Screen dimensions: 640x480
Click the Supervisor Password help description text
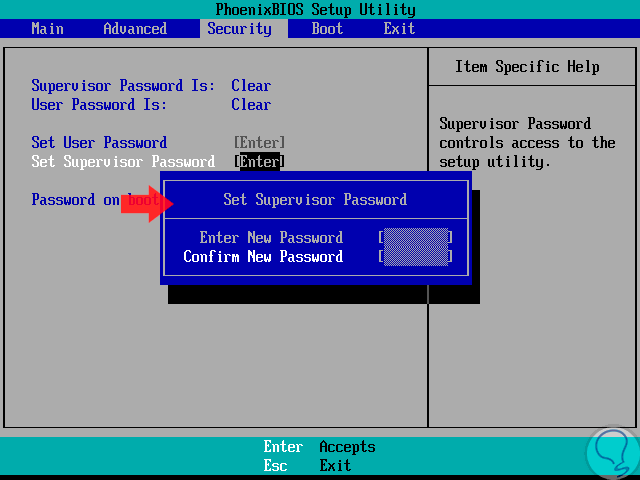[x=527, y=143]
